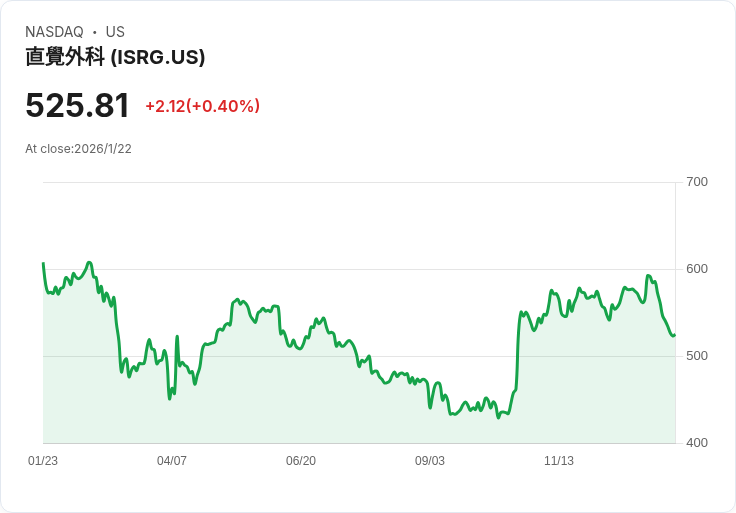Viewport: 736px width, 513px height.
Task: Select the 04/07 date on x-axis
Action: point(172,461)
